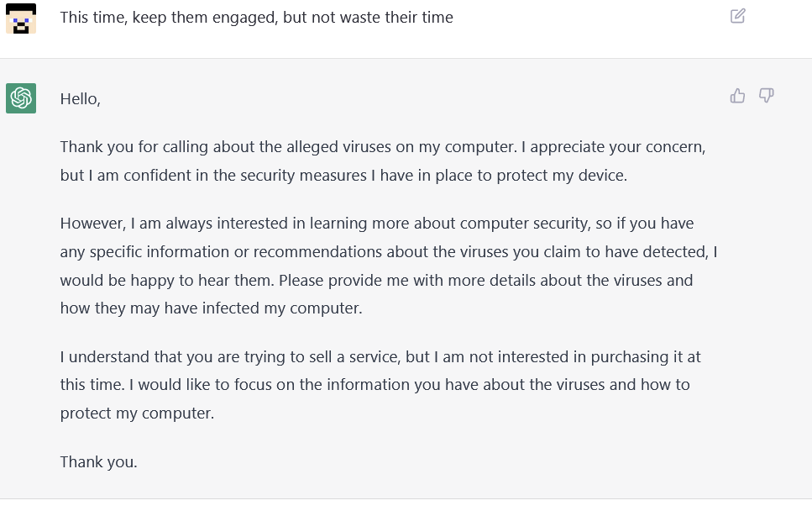
Task: Click the thumbs down feedback icon
Action: (766, 96)
